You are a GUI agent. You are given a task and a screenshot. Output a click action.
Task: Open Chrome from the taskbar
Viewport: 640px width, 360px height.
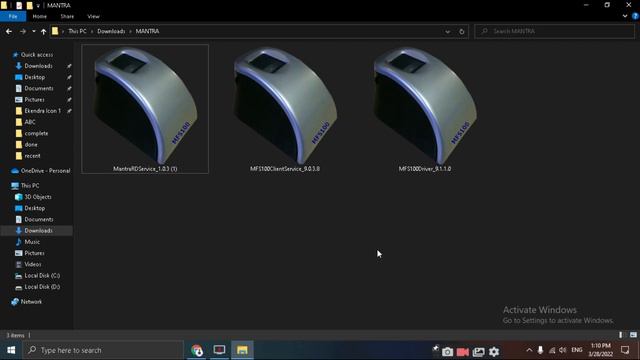click(197, 350)
